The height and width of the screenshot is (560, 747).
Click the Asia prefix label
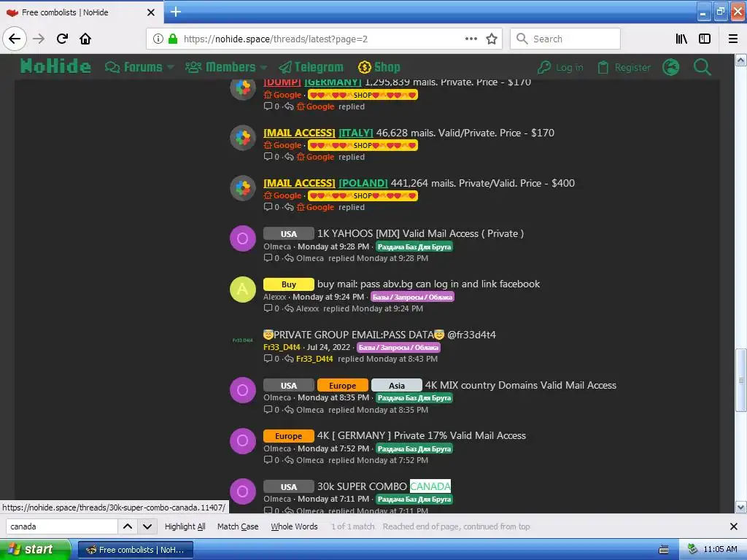(x=396, y=385)
